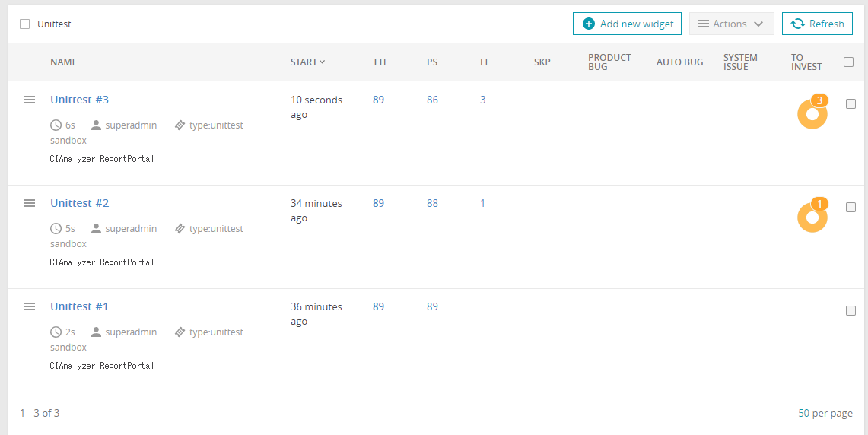Click the superadmin user icon on Unittest #2

(96, 229)
